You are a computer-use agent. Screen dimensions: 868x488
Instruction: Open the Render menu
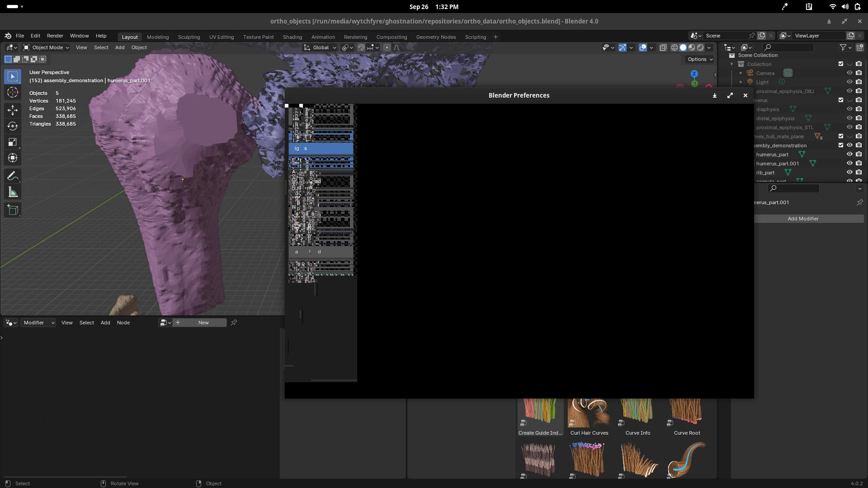click(55, 36)
